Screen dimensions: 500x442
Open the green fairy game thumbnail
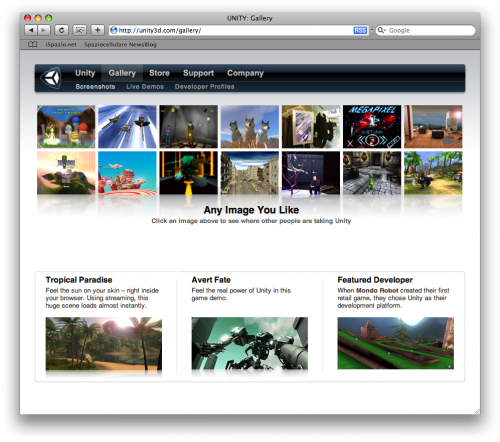point(66,127)
